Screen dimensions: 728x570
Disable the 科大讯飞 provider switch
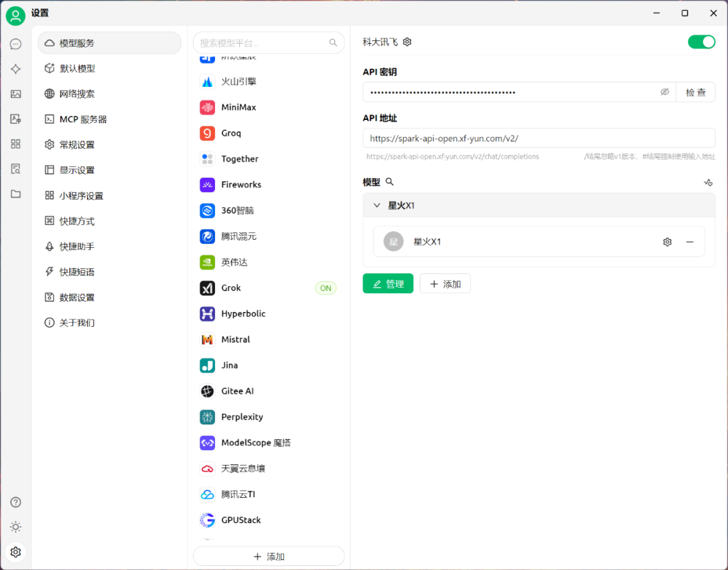pyautogui.click(x=701, y=42)
